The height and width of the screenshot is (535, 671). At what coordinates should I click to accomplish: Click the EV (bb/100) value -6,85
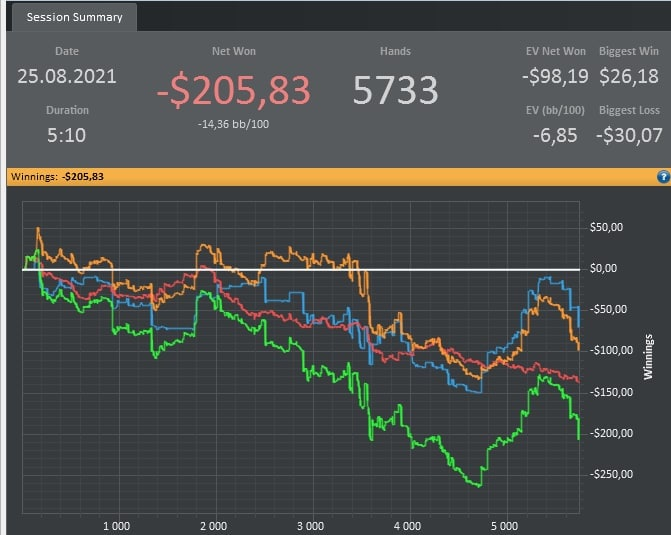(555, 136)
